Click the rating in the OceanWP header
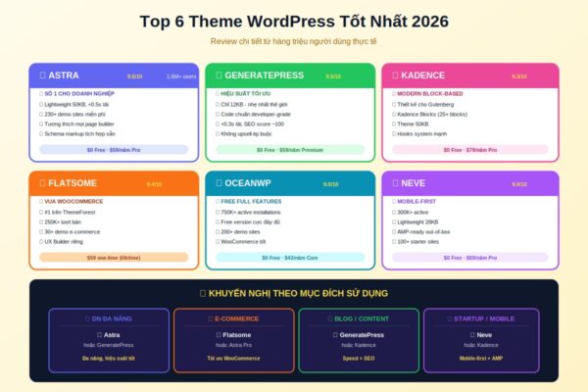The height and width of the screenshot is (392, 588). 331,184
